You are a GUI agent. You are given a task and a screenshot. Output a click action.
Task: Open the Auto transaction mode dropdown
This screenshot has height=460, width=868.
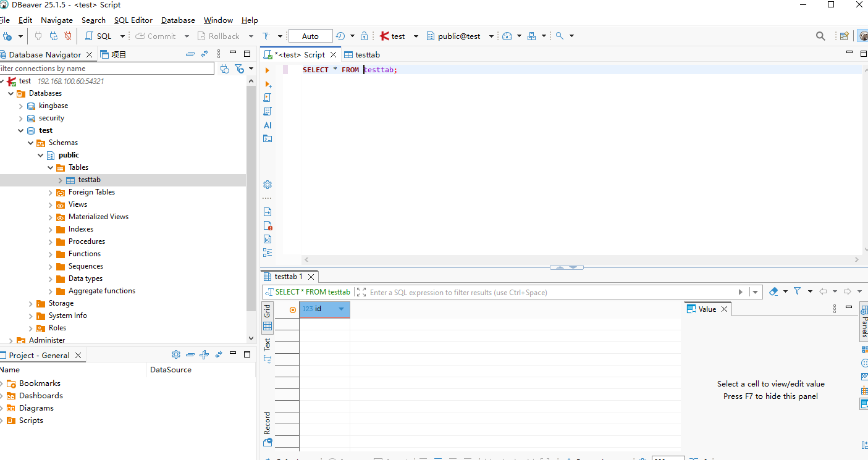pos(310,36)
